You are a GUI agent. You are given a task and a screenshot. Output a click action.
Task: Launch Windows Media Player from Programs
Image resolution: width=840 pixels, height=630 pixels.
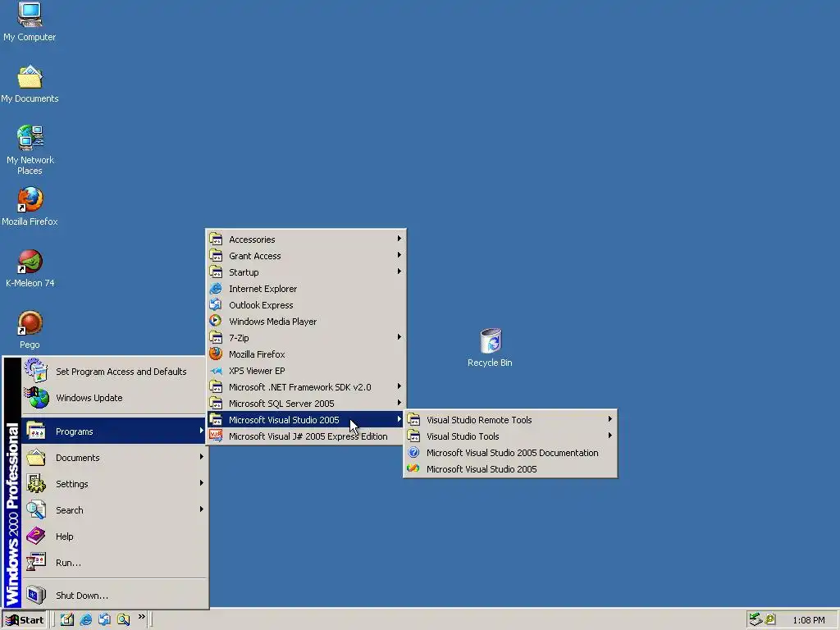[x=306, y=322]
